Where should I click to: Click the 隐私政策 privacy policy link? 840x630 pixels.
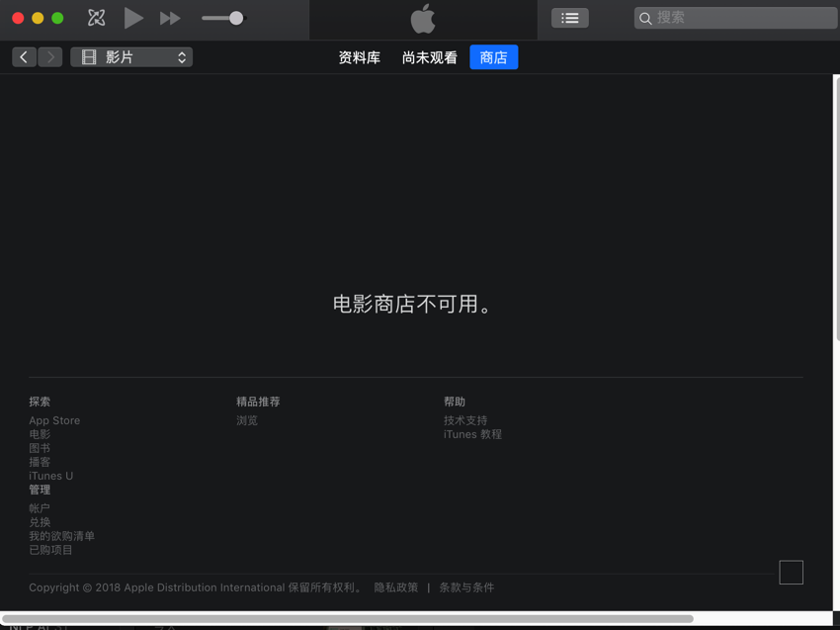(x=396, y=587)
